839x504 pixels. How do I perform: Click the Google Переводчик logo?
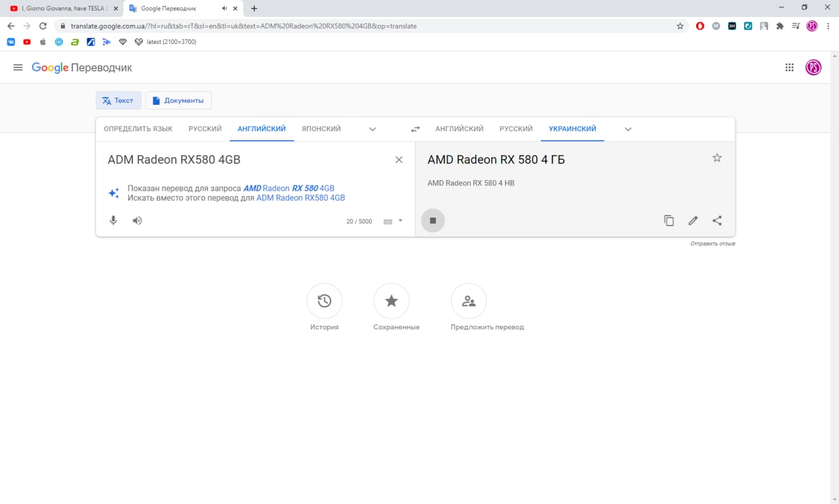point(82,68)
